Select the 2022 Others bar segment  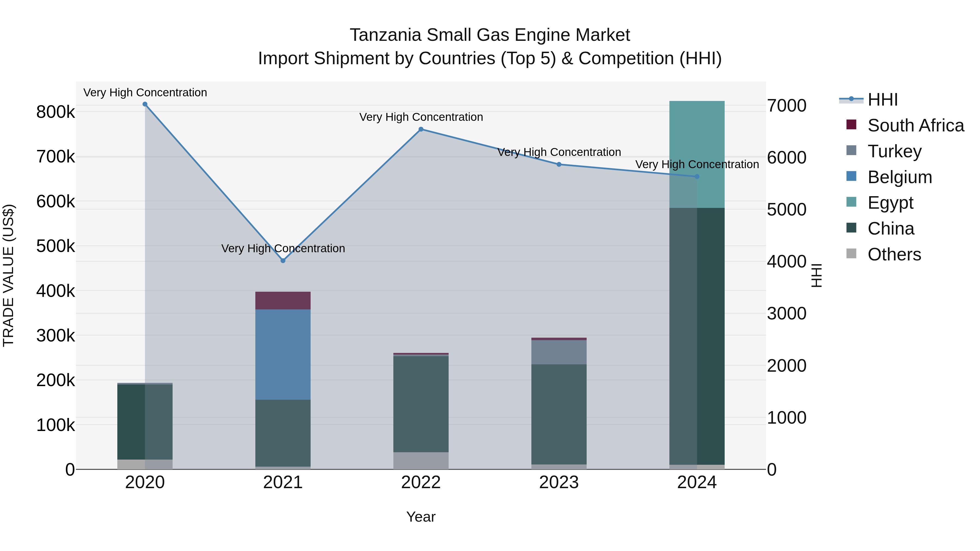click(x=421, y=460)
